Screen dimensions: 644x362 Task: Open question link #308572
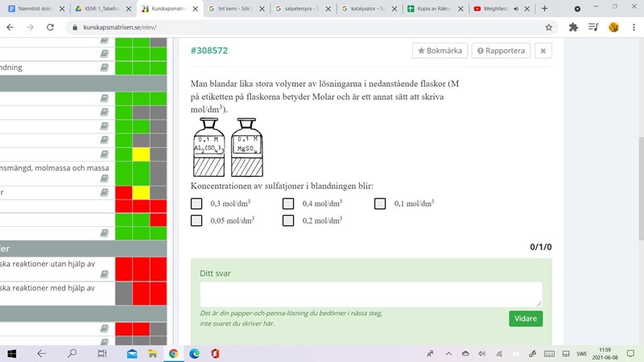click(209, 51)
